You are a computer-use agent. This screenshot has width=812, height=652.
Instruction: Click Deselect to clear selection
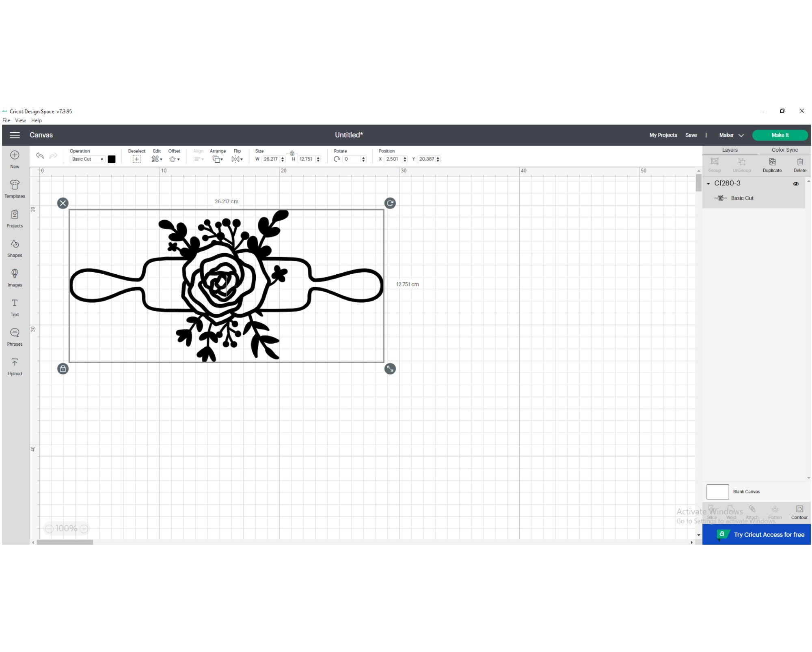[136, 159]
